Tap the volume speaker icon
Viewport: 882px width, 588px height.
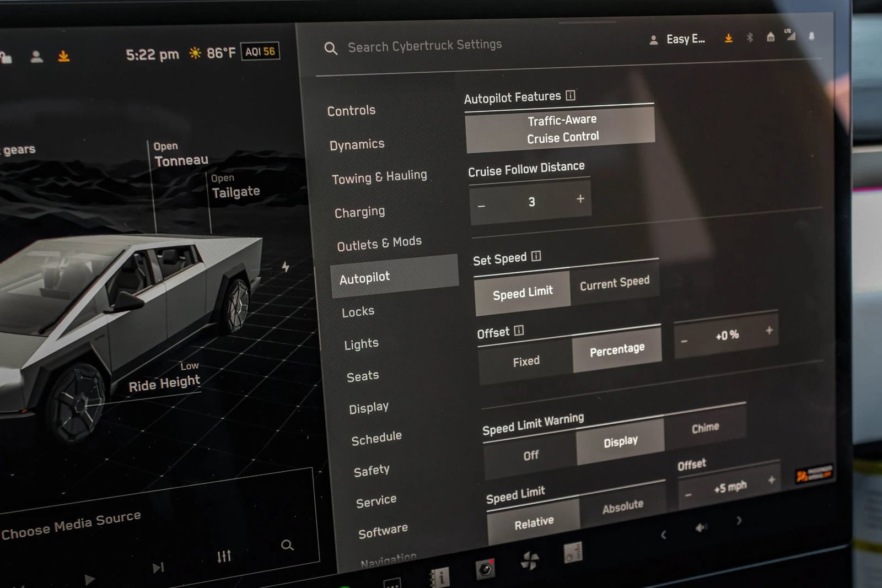(701, 528)
